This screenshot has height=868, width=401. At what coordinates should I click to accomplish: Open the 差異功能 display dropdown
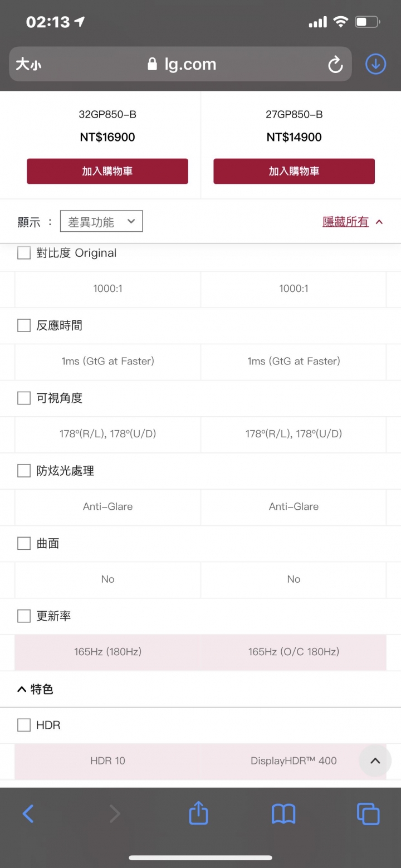(x=101, y=221)
